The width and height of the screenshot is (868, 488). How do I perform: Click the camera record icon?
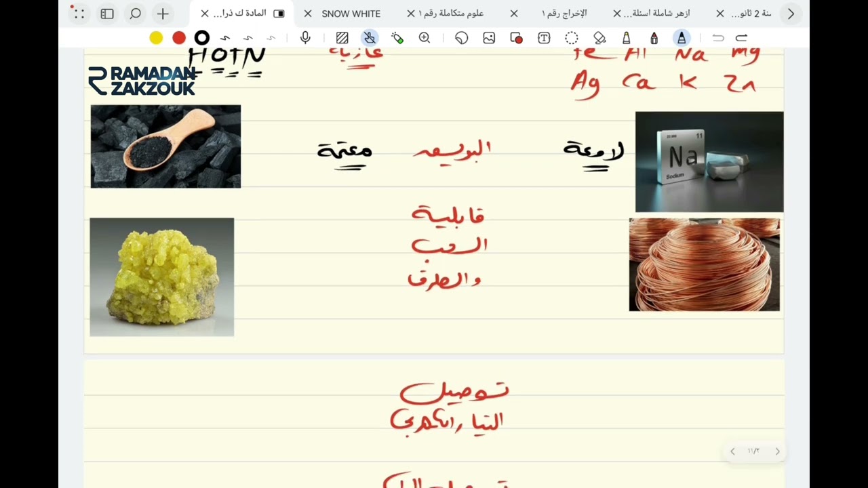[516, 38]
